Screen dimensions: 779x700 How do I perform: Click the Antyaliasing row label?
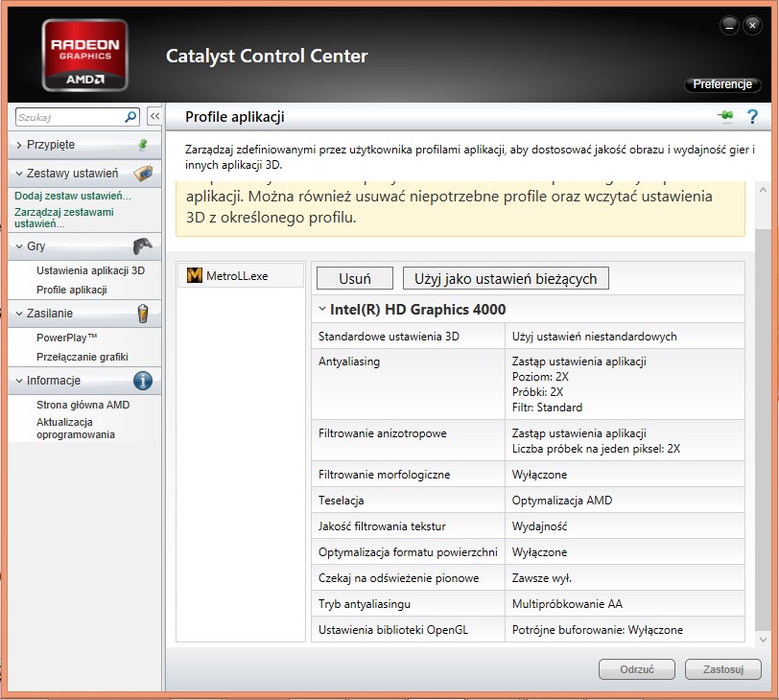(x=349, y=362)
